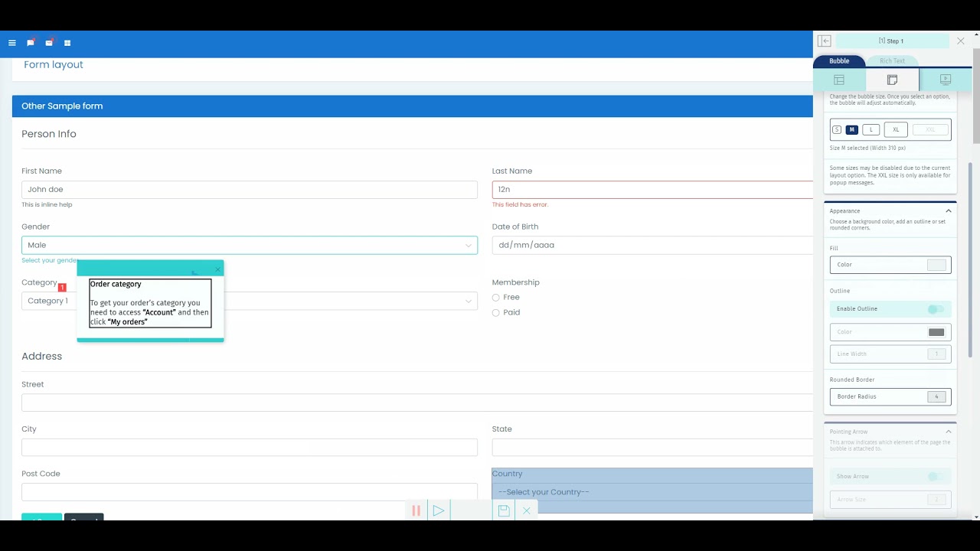The width and height of the screenshot is (980, 551).
Task: Open the Category dropdown arrow
Action: coord(469,301)
